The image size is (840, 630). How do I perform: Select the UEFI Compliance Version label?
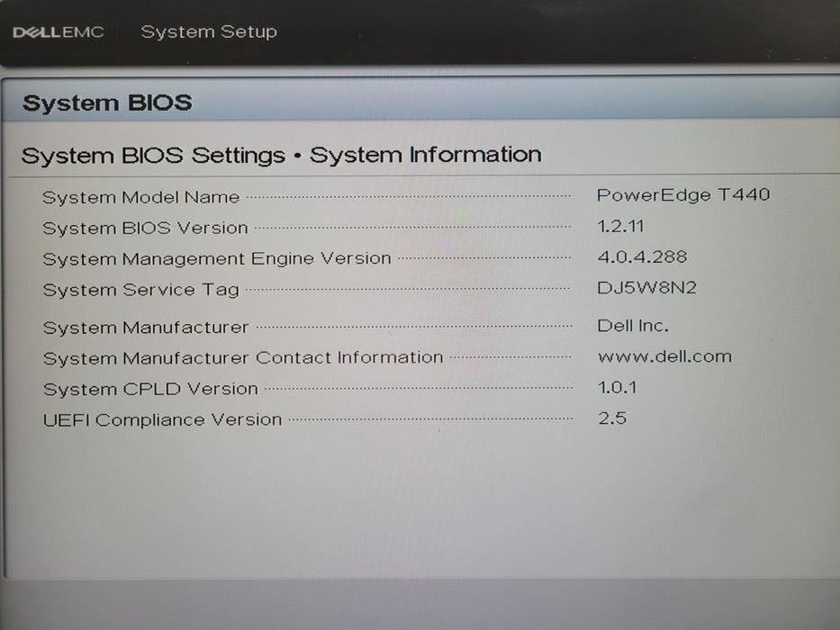pos(162,419)
